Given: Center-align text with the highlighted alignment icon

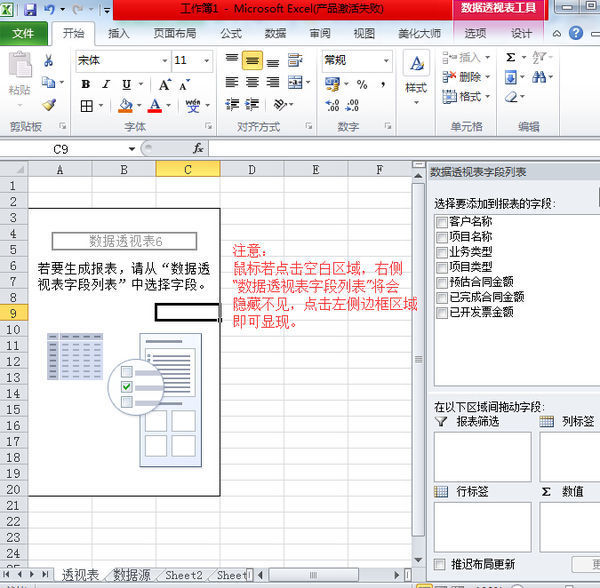Looking at the screenshot, I should 252,61.
